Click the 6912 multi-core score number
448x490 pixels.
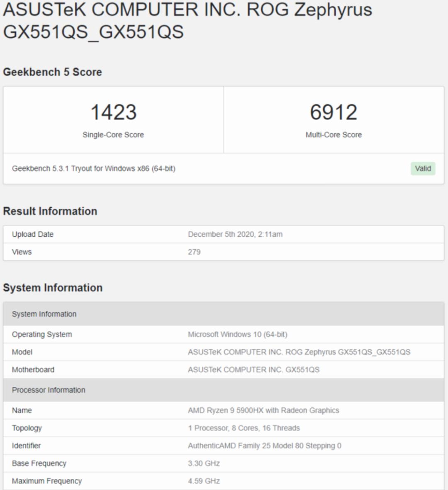click(x=334, y=112)
